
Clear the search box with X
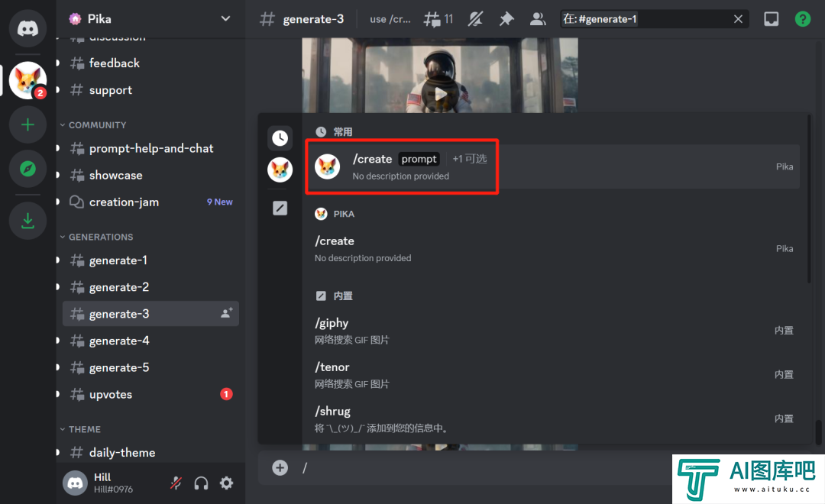click(738, 19)
